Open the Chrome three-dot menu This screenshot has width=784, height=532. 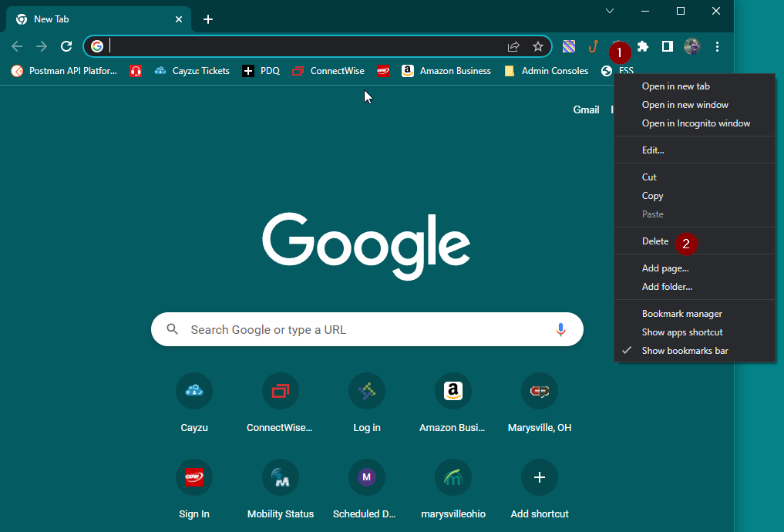point(717,46)
